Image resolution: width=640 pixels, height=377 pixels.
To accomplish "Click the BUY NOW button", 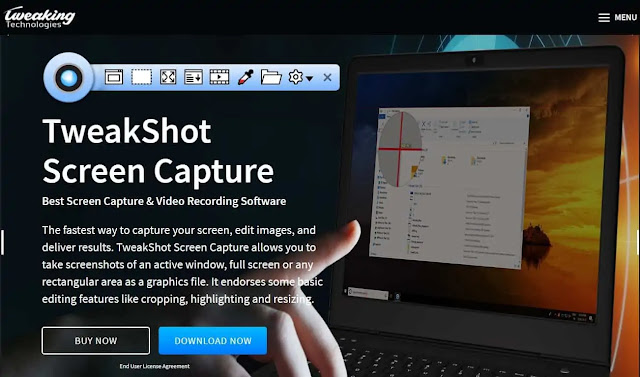I will tap(96, 341).
